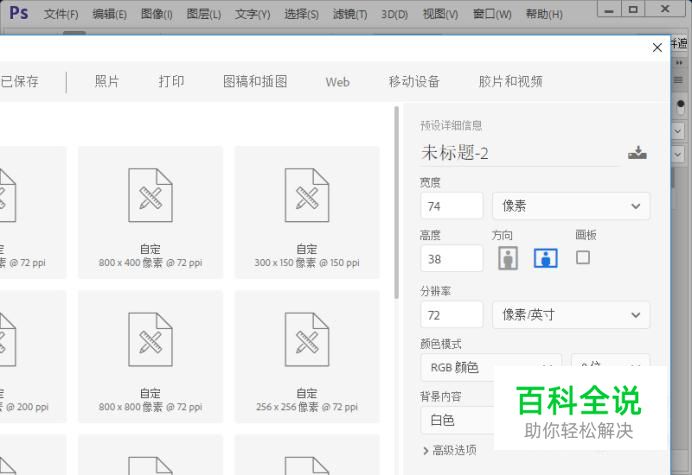Image resolution: width=692 pixels, height=475 pixels.
Task: Click the Photoshop Ps logo icon
Action: 19,13
